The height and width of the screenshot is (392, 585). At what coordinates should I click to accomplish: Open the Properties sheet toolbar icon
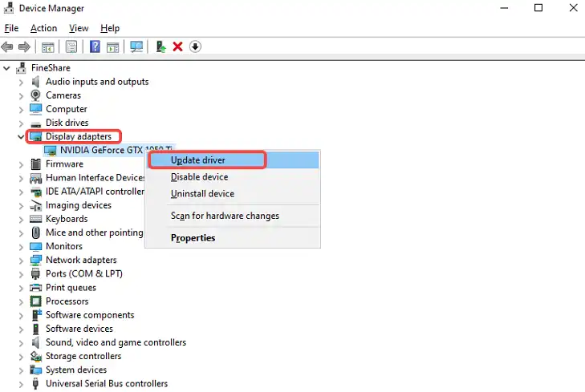click(x=71, y=47)
